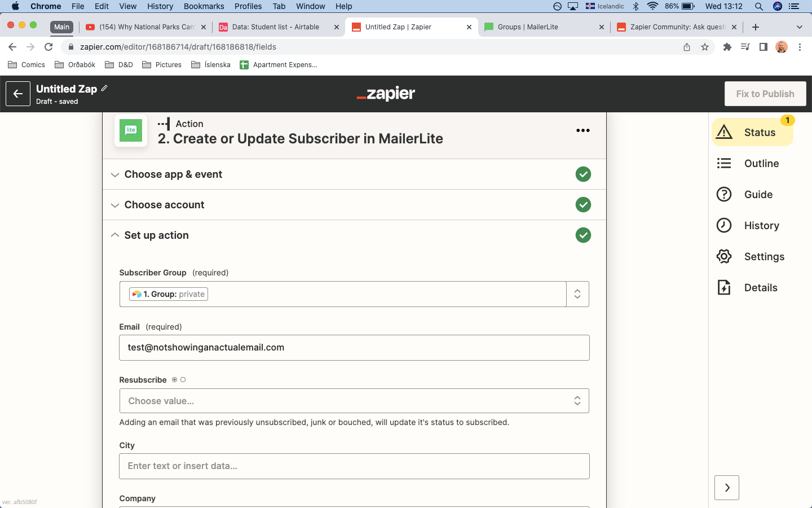812x508 pixels.
Task: Open macOS Spotlight search
Action: click(x=759, y=6)
